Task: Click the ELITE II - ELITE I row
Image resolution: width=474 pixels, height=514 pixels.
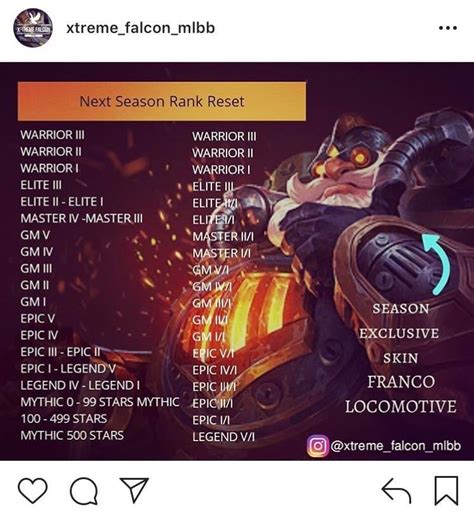Action: pyautogui.click(x=62, y=202)
